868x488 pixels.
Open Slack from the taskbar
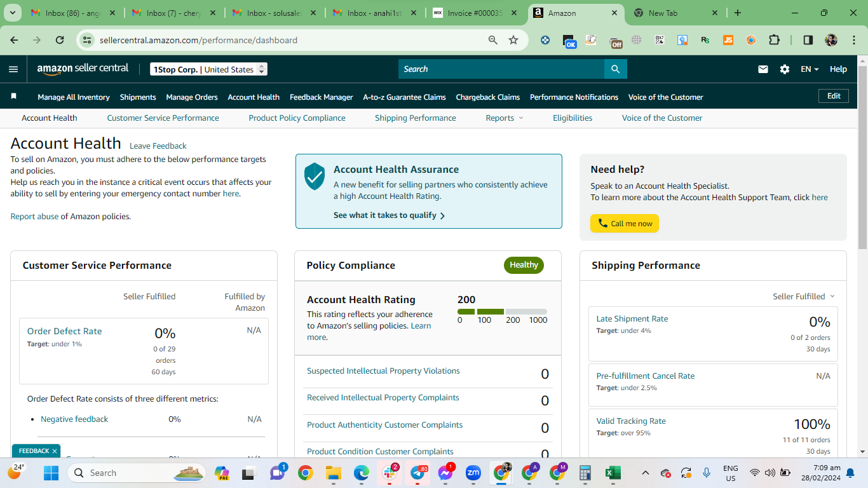pyautogui.click(x=389, y=473)
